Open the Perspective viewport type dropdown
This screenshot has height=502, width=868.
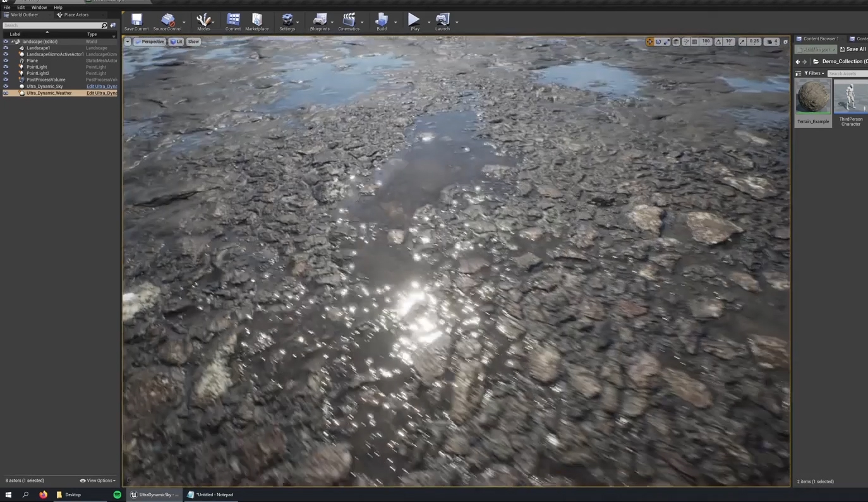[149, 42]
